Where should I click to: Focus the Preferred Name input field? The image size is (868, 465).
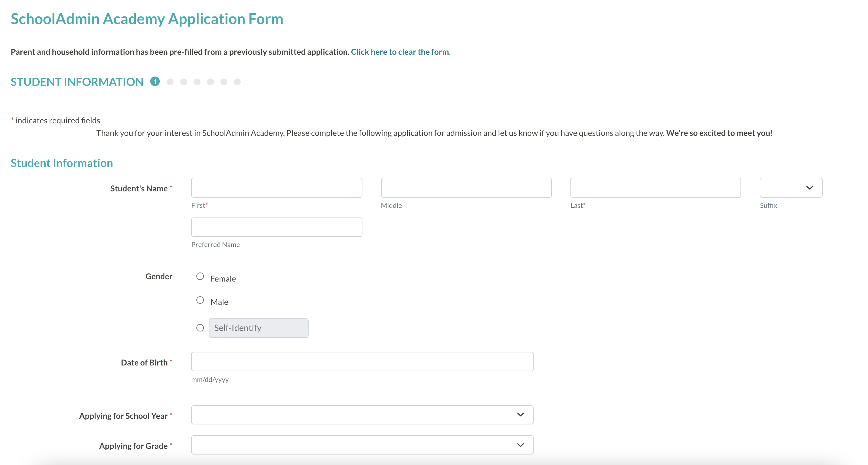[277, 227]
